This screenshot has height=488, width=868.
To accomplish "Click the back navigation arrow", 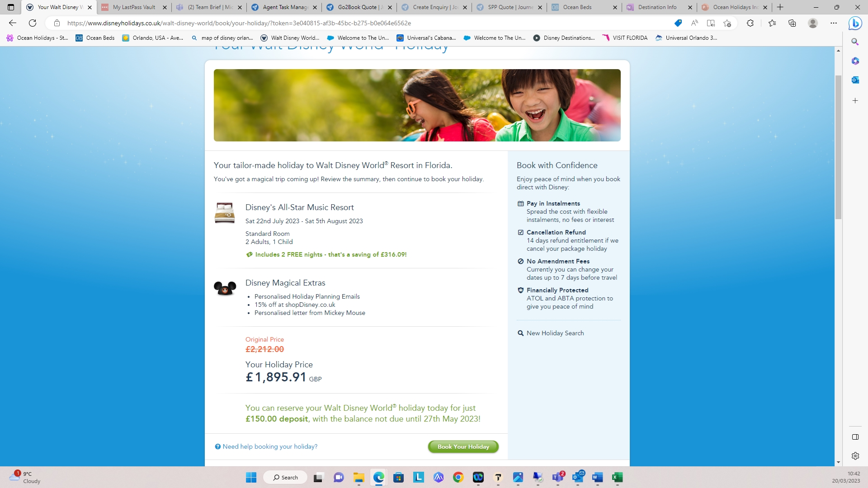I will [x=13, y=23].
